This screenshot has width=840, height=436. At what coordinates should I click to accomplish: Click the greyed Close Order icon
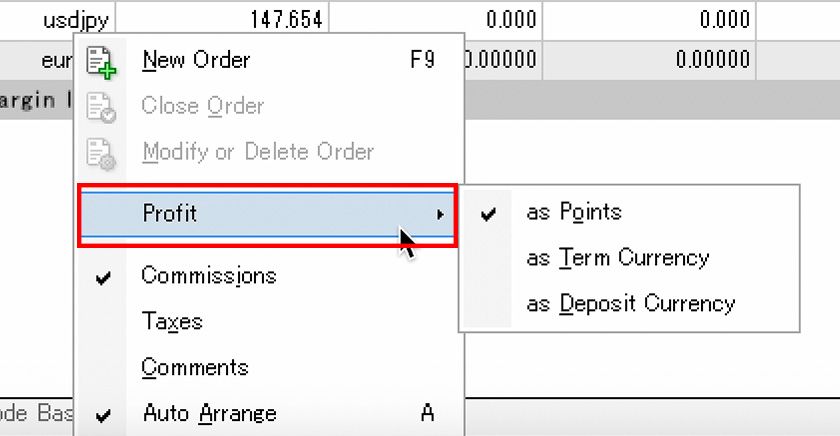tap(101, 107)
